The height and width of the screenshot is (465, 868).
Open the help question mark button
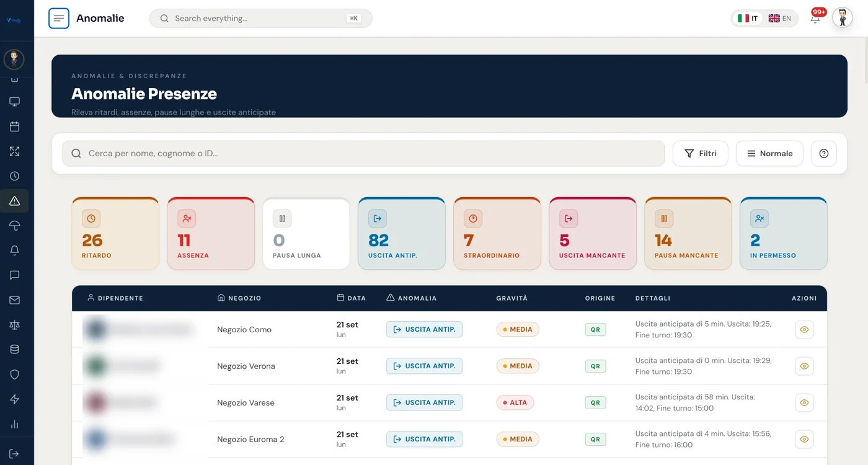824,154
